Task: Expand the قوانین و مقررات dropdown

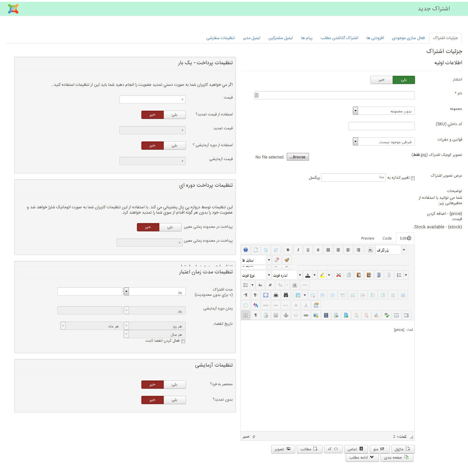Action: 355,142
